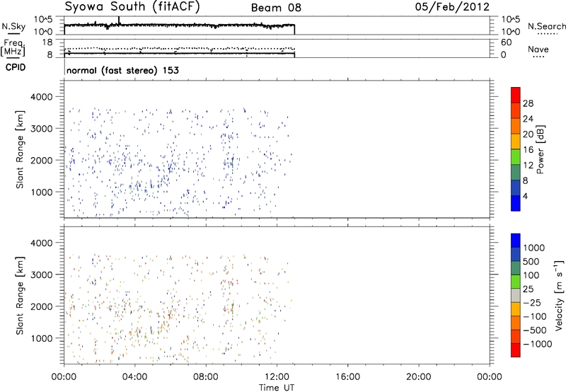Image resolution: width=566 pixels, height=392 pixels.
Task: Click the N.Sky noise spike near 03:00
Action: tap(119, 21)
